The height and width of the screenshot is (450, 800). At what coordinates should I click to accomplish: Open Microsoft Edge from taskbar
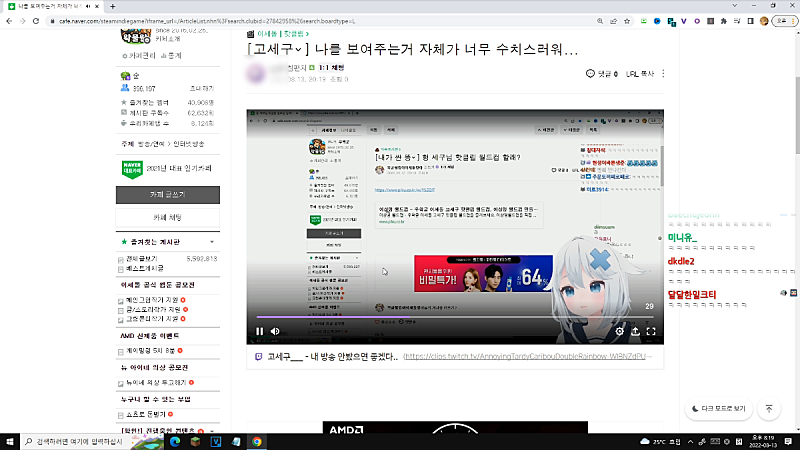(175, 441)
